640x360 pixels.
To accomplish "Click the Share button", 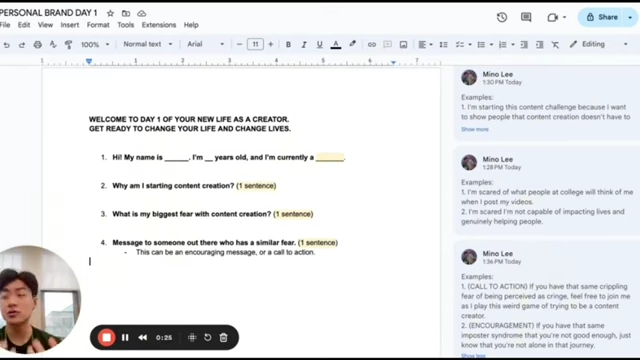I will [x=602, y=17].
